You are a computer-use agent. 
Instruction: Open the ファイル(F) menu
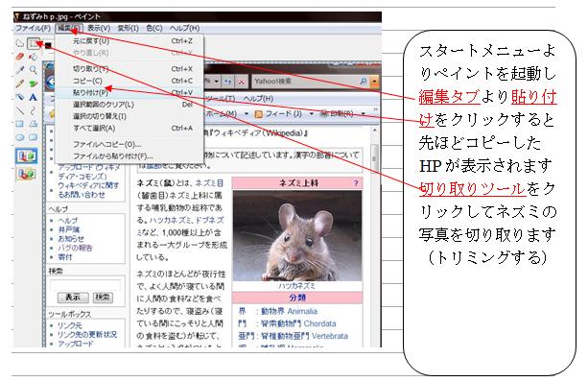[33, 28]
